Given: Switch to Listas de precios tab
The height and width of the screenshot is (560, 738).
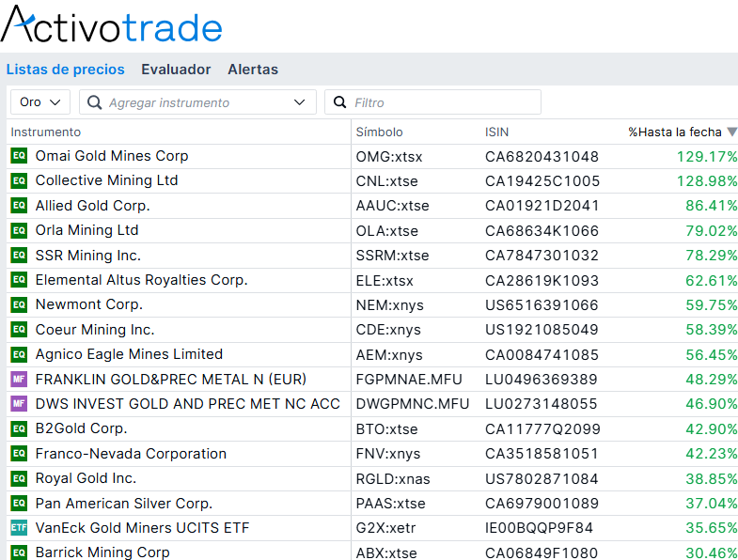Looking at the screenshot, I should 66,70.
